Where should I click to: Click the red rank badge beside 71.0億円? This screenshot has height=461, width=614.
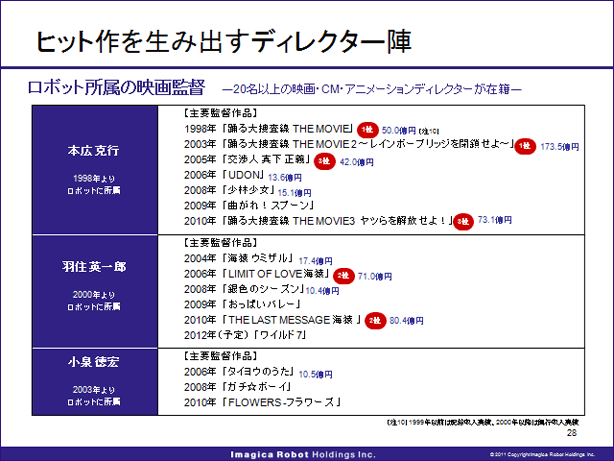(343, 276)
